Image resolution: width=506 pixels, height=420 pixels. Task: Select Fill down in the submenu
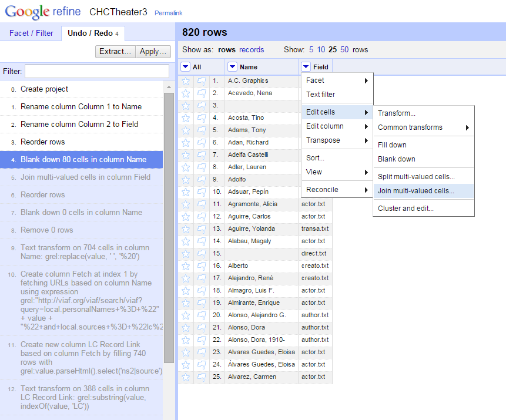[423, 145]
